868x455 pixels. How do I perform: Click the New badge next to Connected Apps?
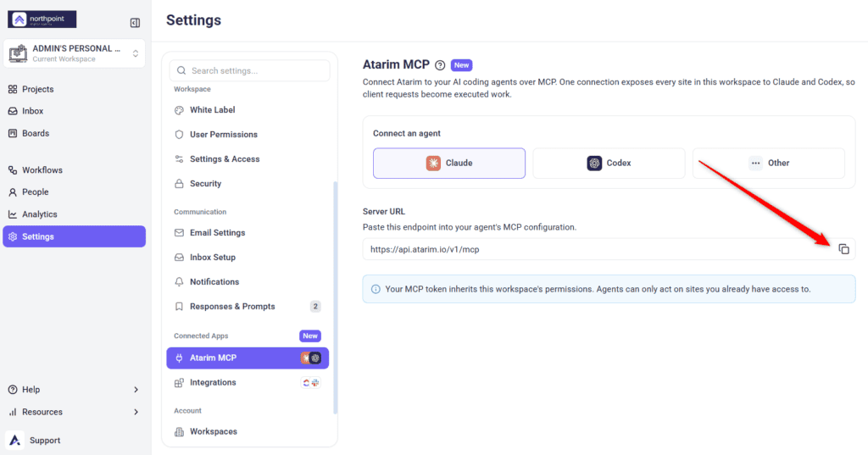(x=310, y=336)
